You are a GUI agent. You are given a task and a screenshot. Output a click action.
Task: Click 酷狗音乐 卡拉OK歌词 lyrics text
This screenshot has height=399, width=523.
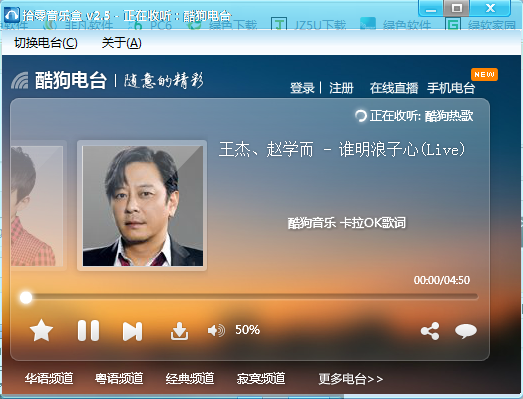pyautogui.click(x=347, y=223)
